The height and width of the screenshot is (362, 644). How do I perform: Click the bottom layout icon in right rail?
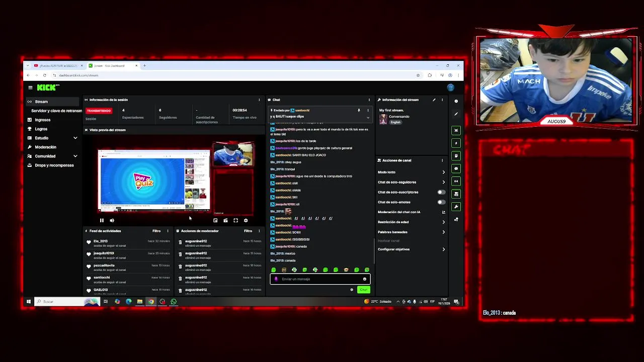[456, 219]
